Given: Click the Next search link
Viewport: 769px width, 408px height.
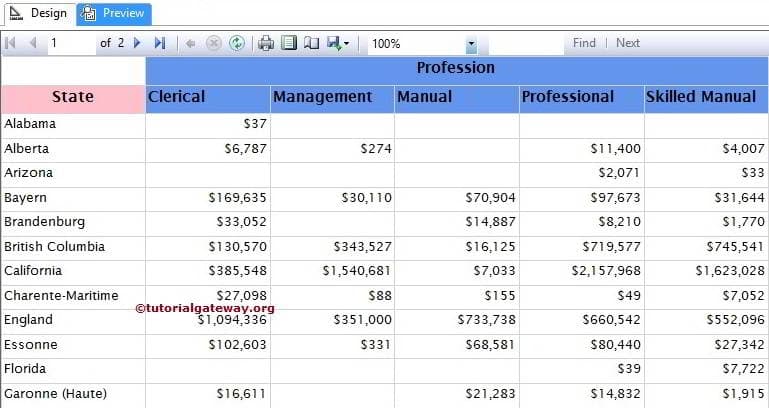Looking at the screenshot, I should pos(628,43).
